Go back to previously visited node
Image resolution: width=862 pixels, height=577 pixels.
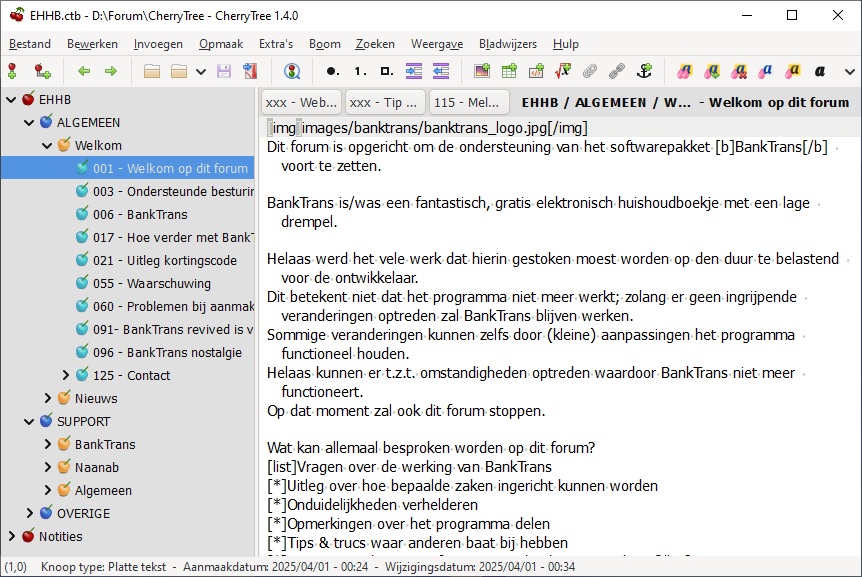point(84,71)
